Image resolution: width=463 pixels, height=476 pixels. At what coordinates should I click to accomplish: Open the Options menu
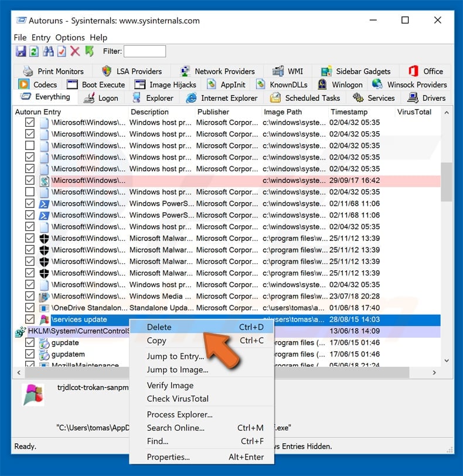[x=70, y=38]
